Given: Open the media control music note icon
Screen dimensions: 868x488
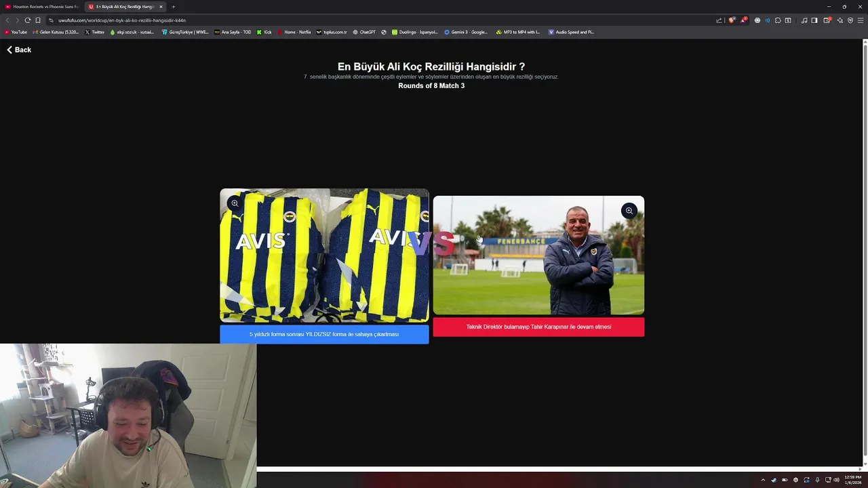Looking at the screenshot, I should [804, 20].
